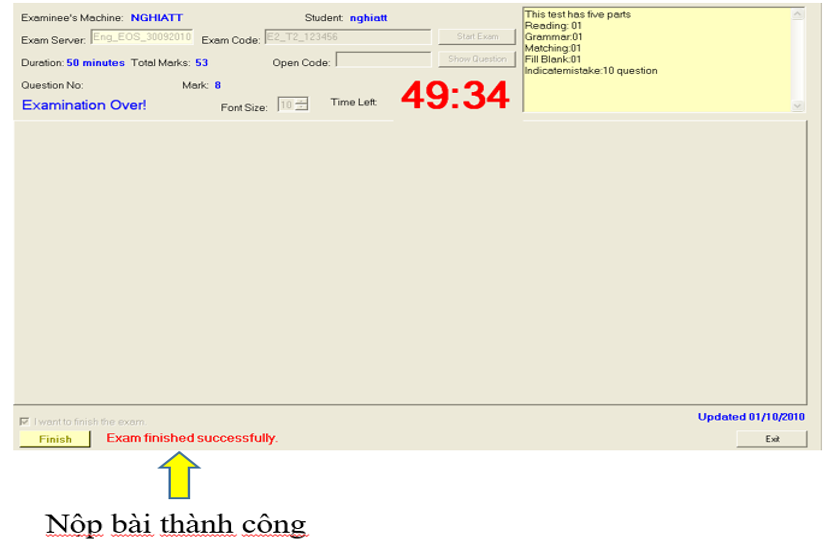The width and height of the screenshot is (834, 550).
Task: Click the 'Updated 01/10/2010' label
Action: pos(751,417)
